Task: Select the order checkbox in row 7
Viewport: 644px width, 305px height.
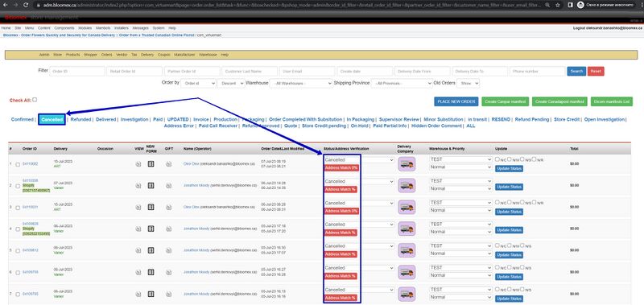Action: pos(18,295)
